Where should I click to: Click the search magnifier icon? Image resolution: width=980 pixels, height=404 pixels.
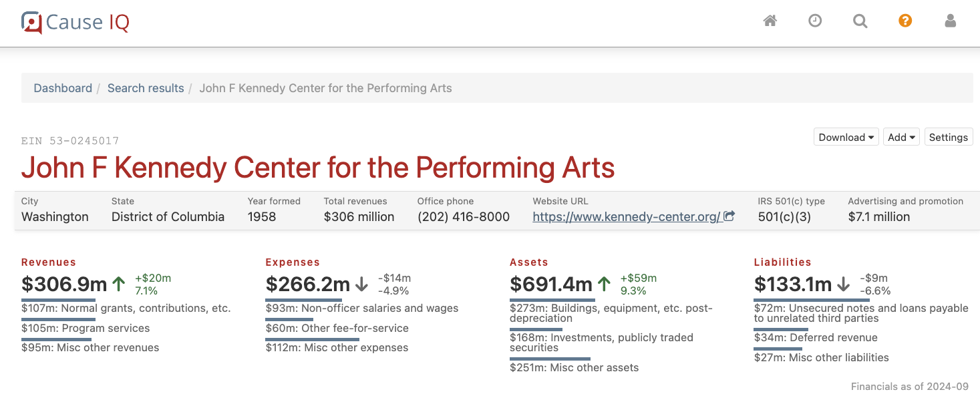tap(860, 21)
